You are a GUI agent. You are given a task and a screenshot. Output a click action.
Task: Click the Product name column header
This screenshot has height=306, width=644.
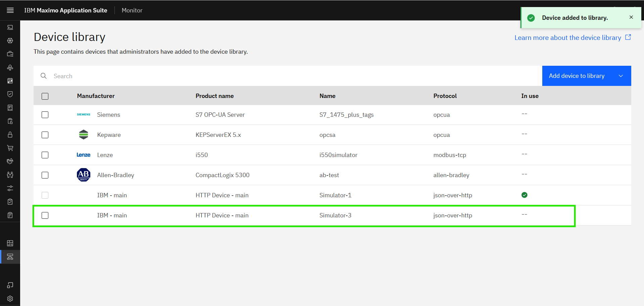(x=215, y=96)
